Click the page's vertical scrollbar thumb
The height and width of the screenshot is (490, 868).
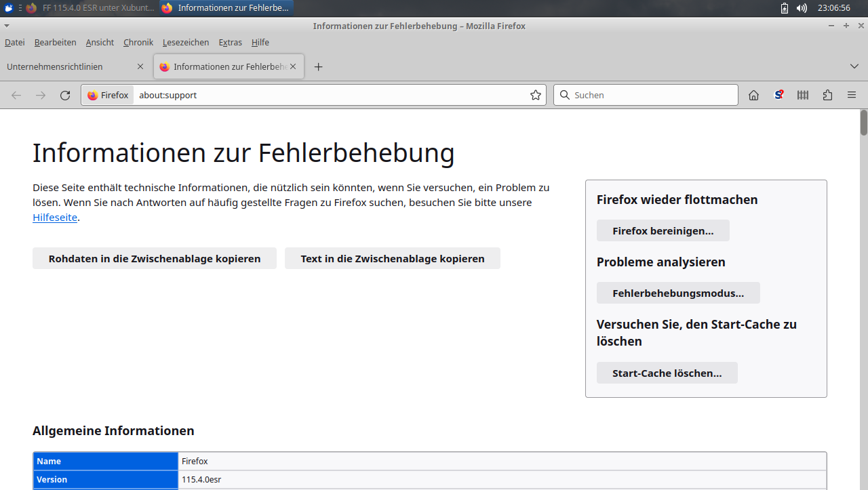point(863,122)
